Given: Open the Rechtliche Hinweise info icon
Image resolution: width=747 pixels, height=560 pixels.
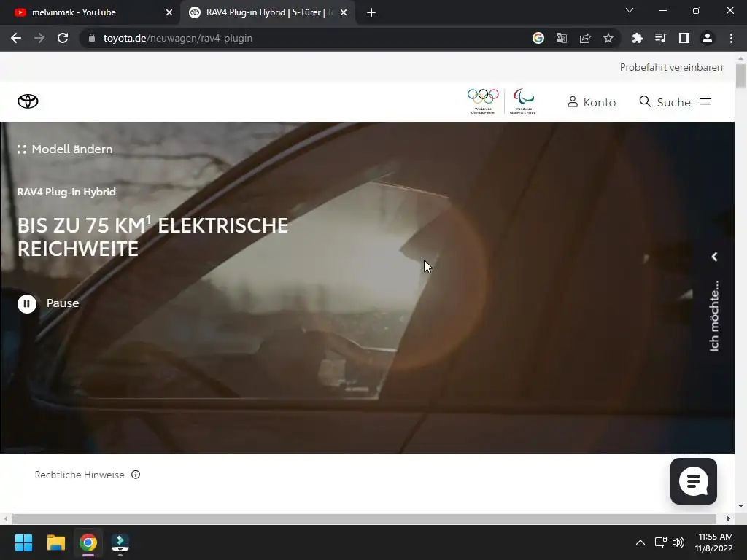Looking at the screenshot, I should pyautogui.click(x=136, y=475).
